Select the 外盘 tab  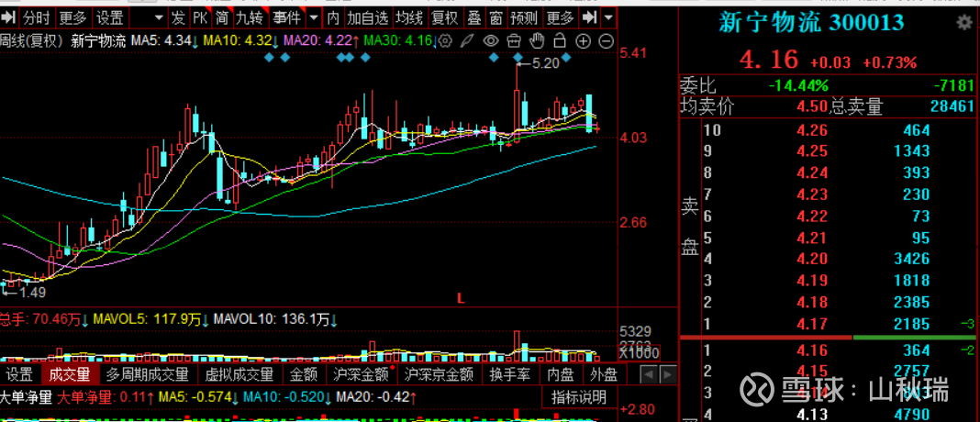coord(603,375)
